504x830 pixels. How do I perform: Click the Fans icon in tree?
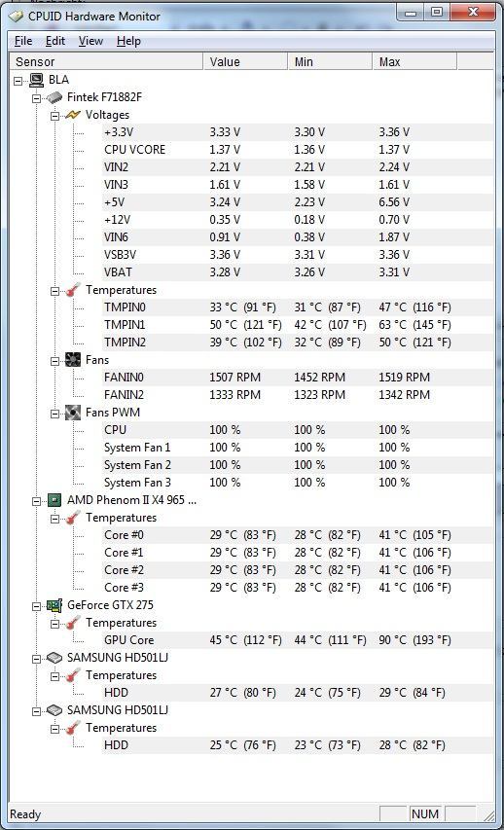tap(73, 360)
